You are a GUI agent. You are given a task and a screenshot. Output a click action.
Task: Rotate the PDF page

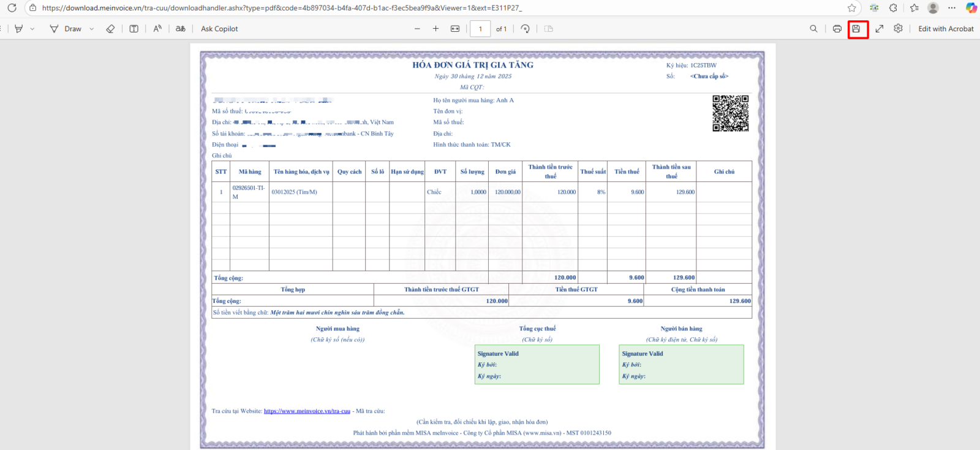(x=525, y=29)
